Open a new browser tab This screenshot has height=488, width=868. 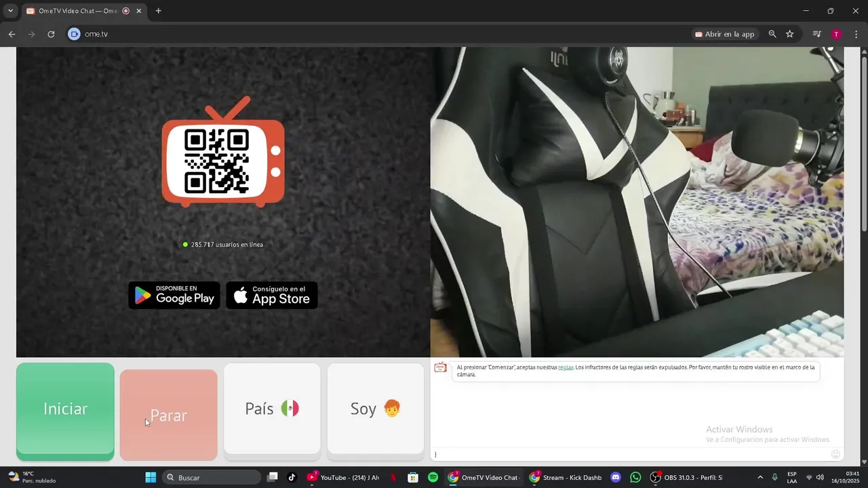pyautogui.click(x=158, y=11)
